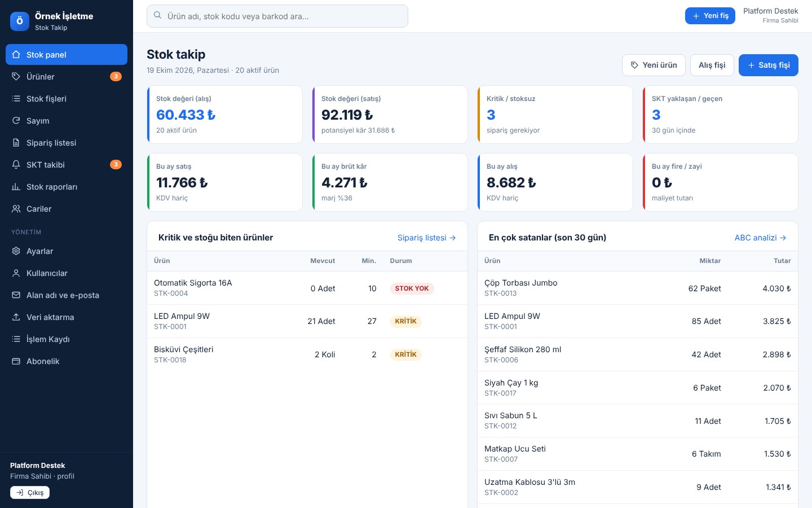Click the bell icon beside SKT takibi
This screenshot has width=812, height=508.
[16, 165]
